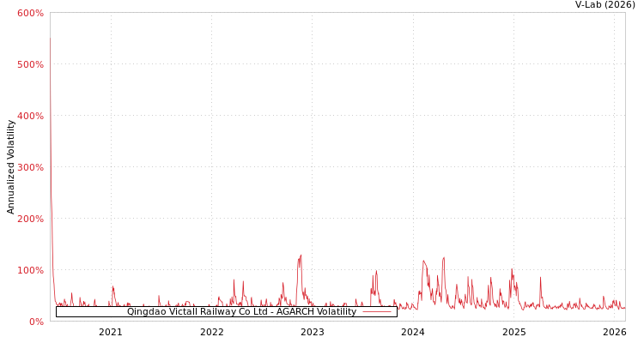
Task: Click the 2026 x-axis label
Action: 615,332
